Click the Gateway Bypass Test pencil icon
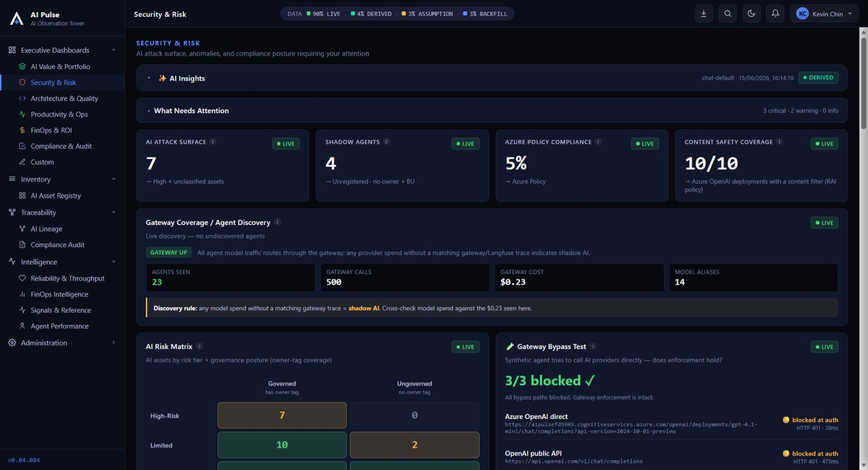This screenshot has width=868, height=470. (x=510, y=346)
